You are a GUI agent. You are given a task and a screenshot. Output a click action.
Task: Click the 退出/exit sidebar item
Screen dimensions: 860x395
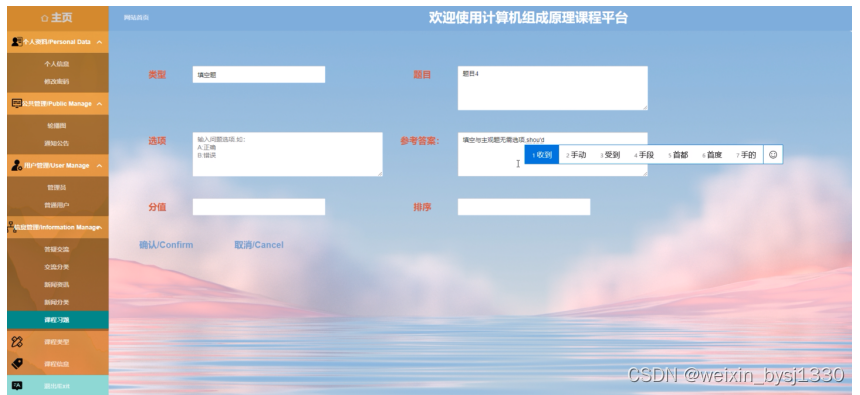(x=58, y=386)
